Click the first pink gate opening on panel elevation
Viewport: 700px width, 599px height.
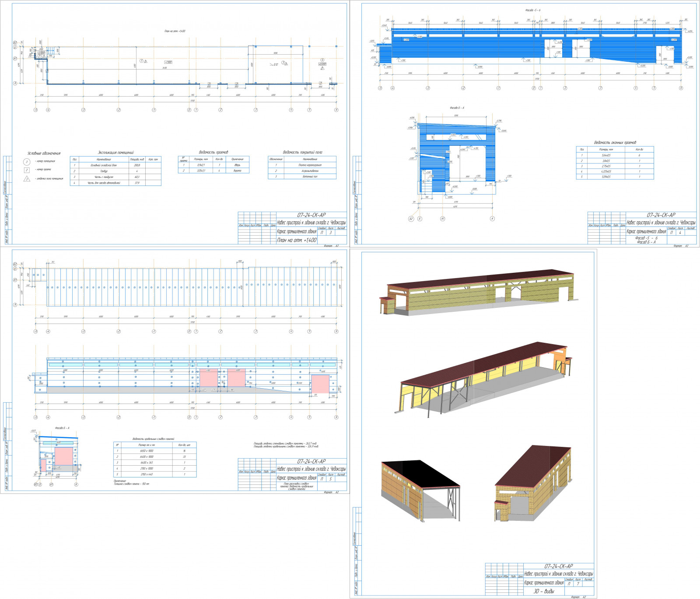(x=209, y=378)
